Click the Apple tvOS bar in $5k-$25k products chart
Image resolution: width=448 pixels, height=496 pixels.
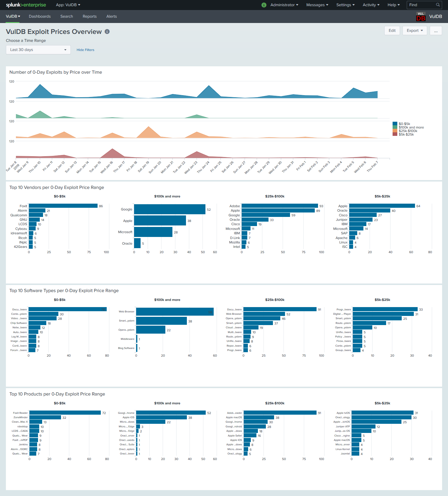pos(383,413)
